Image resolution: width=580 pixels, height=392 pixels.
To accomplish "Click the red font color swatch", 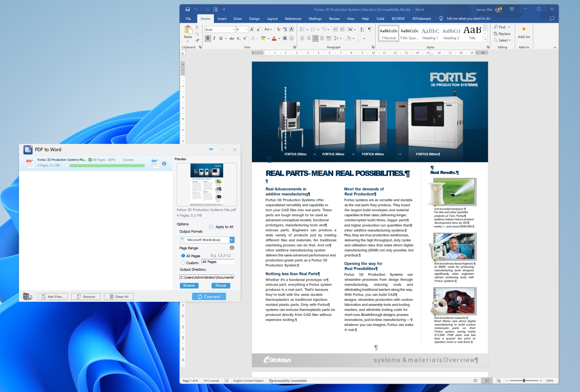I will click(x=274, y=38).
